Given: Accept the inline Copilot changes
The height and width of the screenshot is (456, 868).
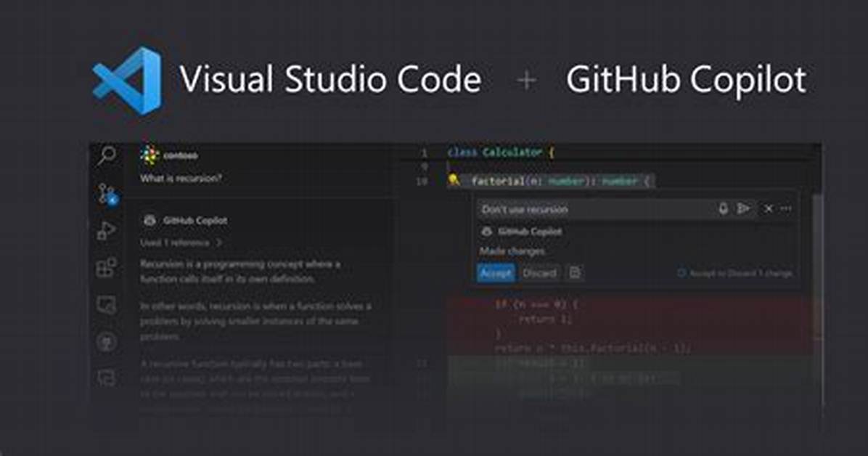Looking at the screenshot, I should [x=496, y=272].
